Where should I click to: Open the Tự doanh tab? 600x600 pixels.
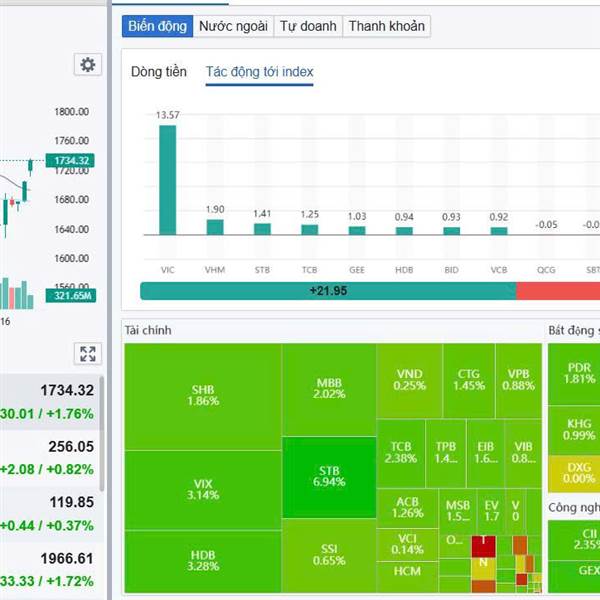(308, 26)
